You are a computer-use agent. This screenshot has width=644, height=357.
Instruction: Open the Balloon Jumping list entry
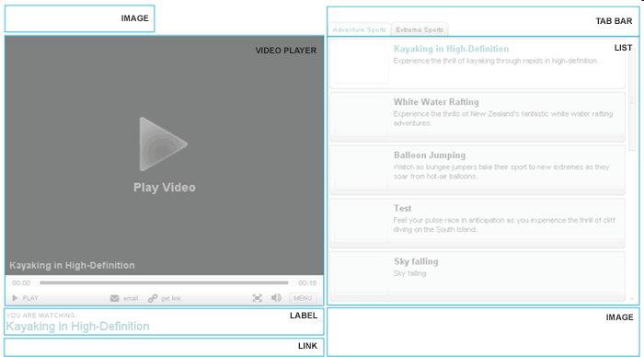pos(477,169)
